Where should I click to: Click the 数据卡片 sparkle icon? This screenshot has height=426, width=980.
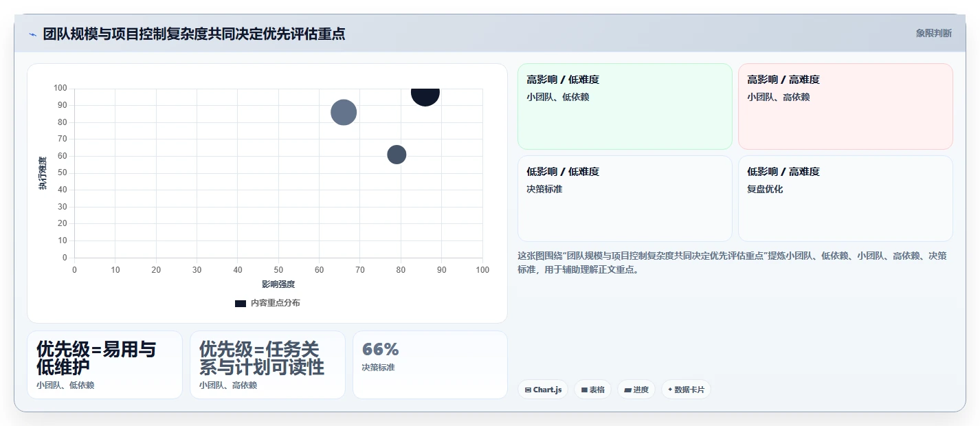[x=670, y=390]
